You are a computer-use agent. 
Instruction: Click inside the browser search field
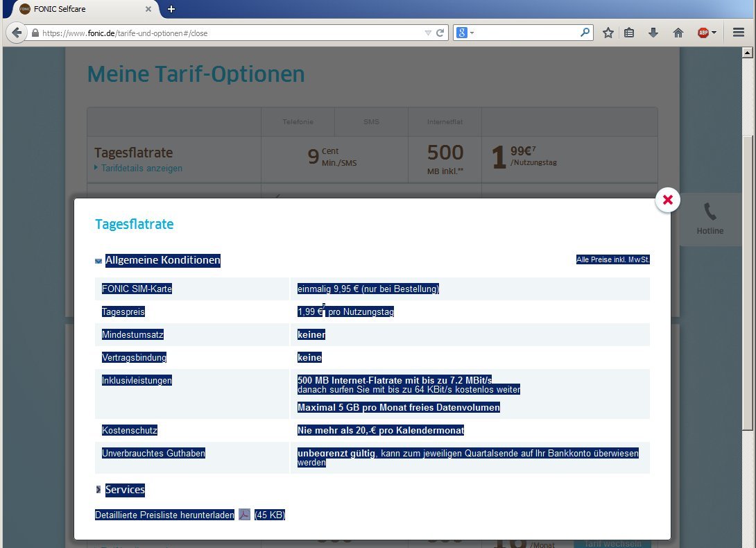tap(527, 33)
